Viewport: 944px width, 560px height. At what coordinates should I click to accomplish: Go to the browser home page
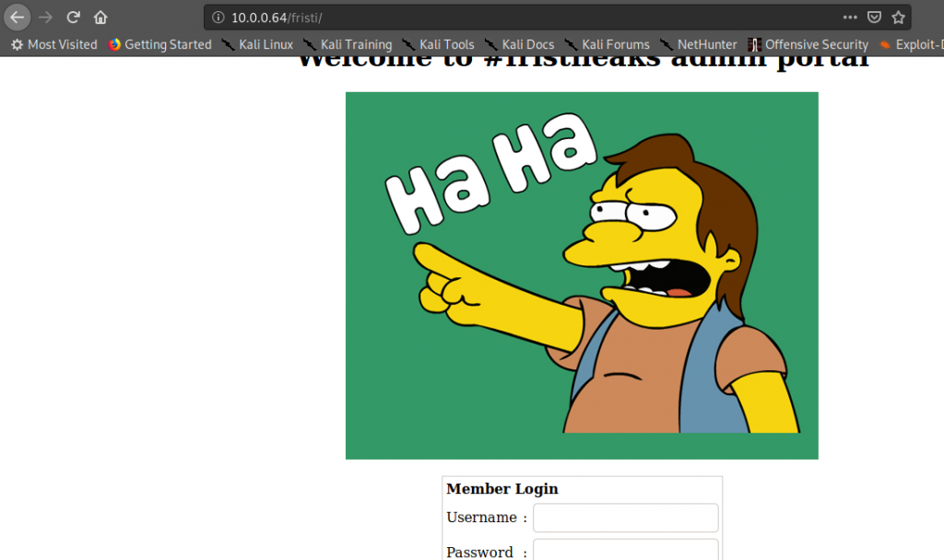[x=101, y=17]
